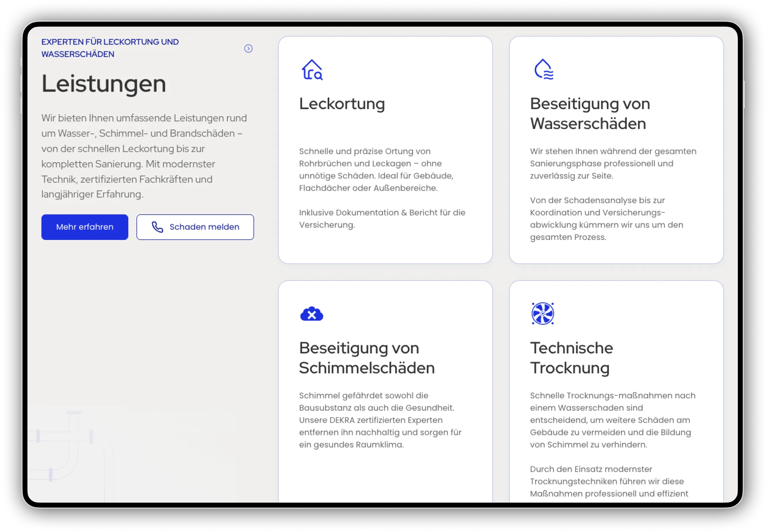
Task: Click the Schnelle Trocknungs-maßnahmen description paragraph
Action: (x=612, y=420)
